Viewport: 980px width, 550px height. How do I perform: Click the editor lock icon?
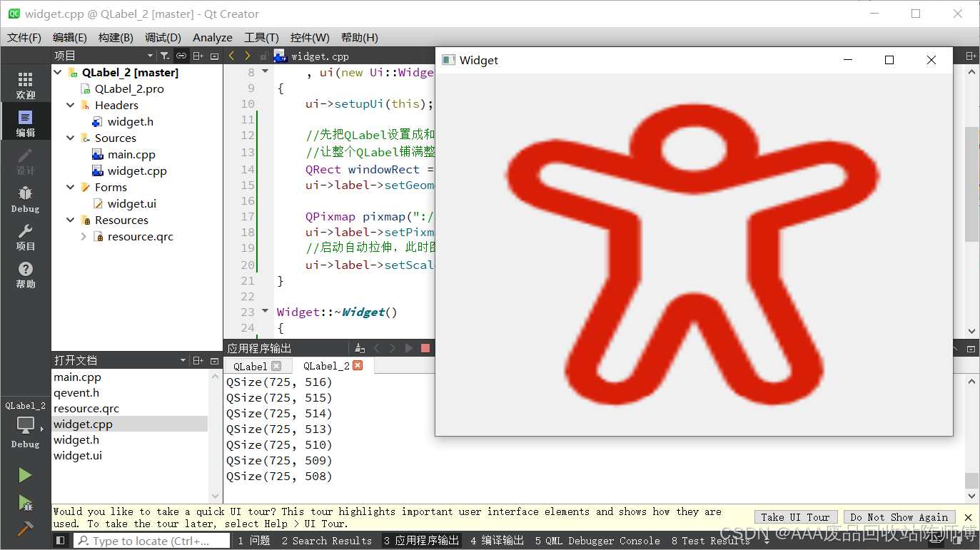[264, 56]
